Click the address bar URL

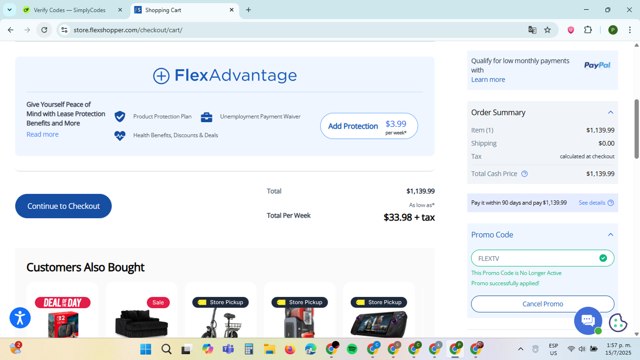[128, 30]
